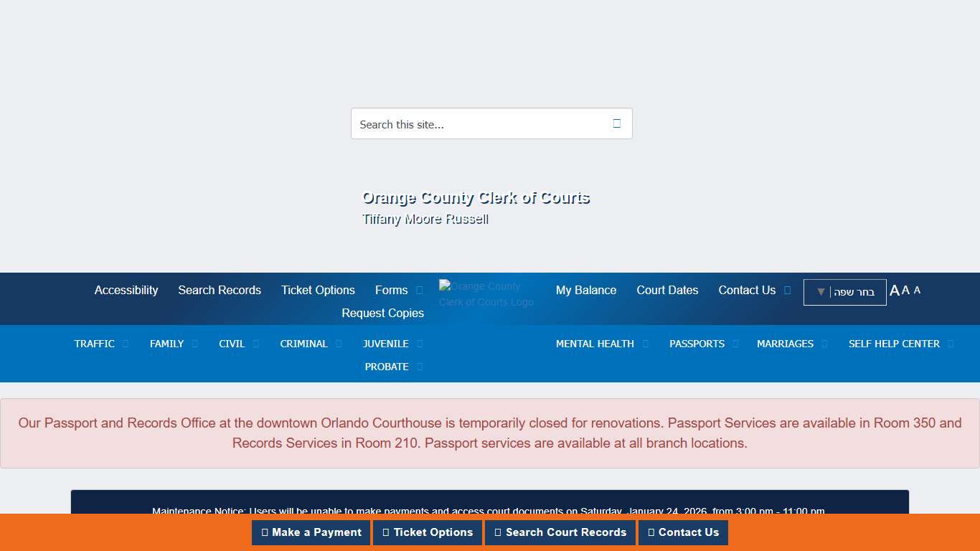
Task: Expand the Forms menu arrow
Action: tap(420, 291)
